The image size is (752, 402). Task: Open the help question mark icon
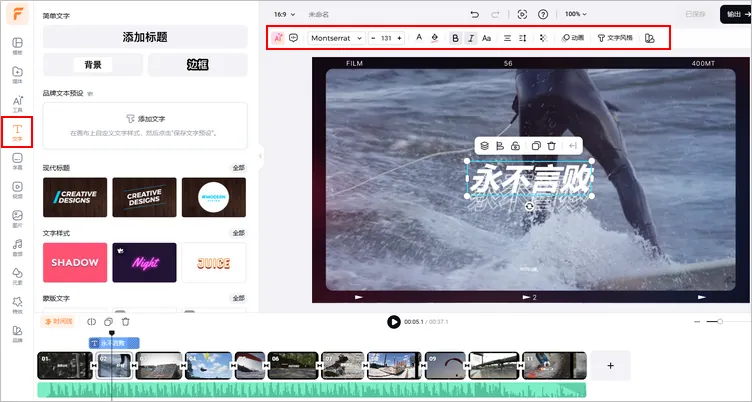tap(543, 14)
